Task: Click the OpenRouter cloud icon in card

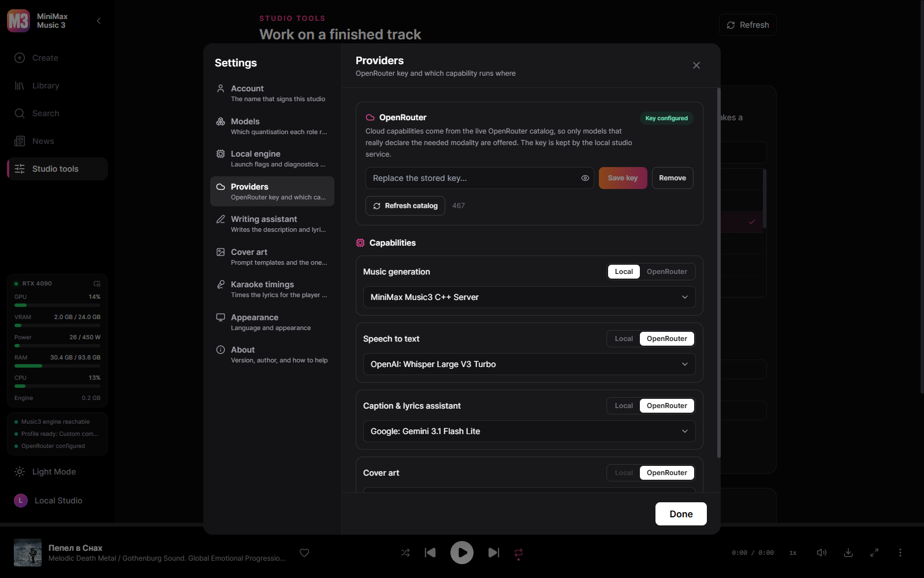Action: point(370,117)
